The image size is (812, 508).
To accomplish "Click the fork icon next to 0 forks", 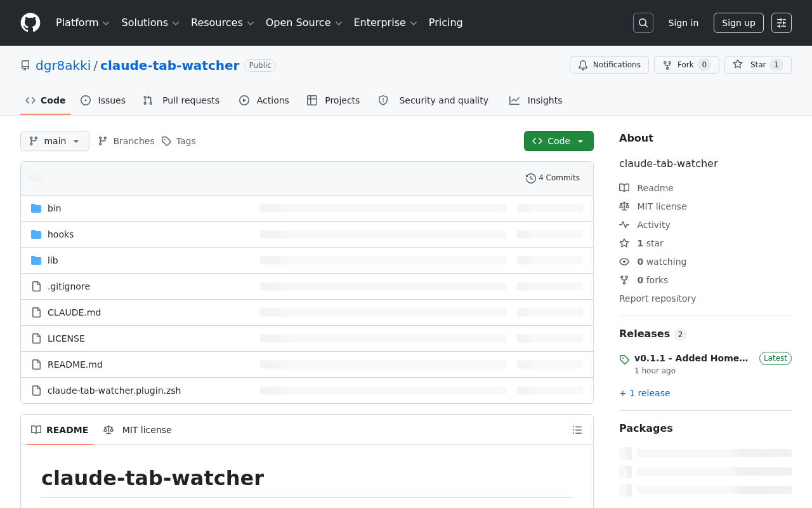I will click(x=624, y=280).
